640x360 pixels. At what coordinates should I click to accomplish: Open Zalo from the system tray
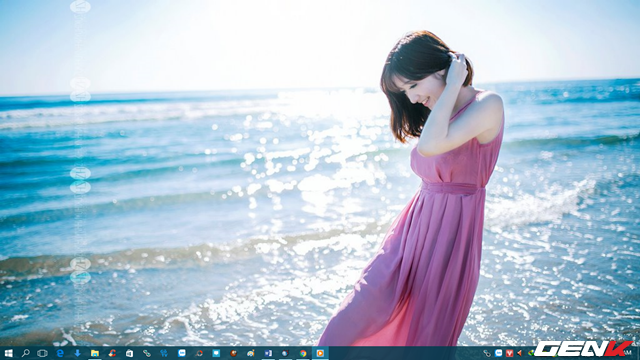(x=498, y=353)
